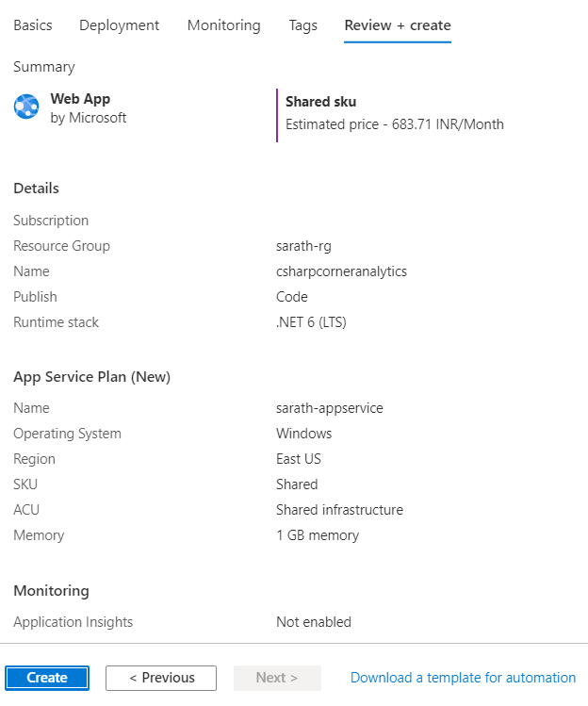Click the 1 GB memory value
588x706 pixels.
point(317,535)
